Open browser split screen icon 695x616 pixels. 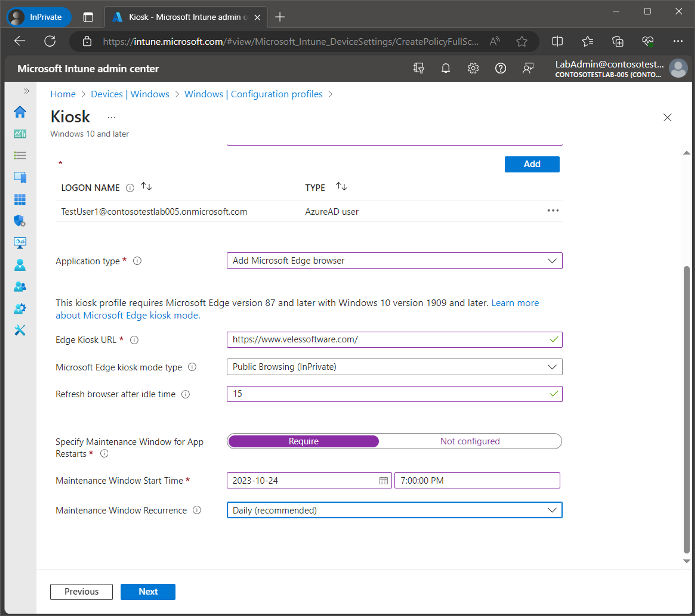coord(557,41)
